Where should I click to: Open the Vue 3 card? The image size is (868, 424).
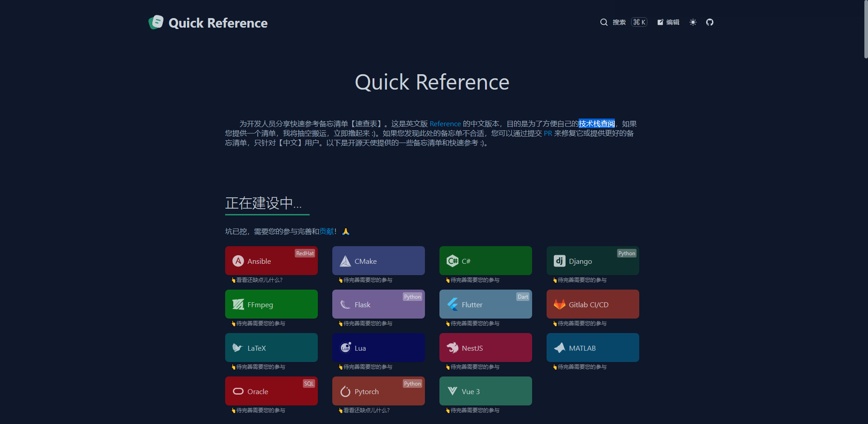486,391
